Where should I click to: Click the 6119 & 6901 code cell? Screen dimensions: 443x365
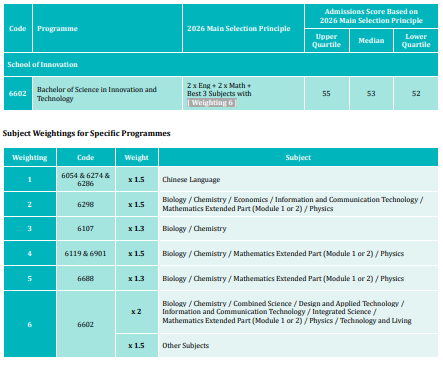pyautogui.click(x=86, y=253)
